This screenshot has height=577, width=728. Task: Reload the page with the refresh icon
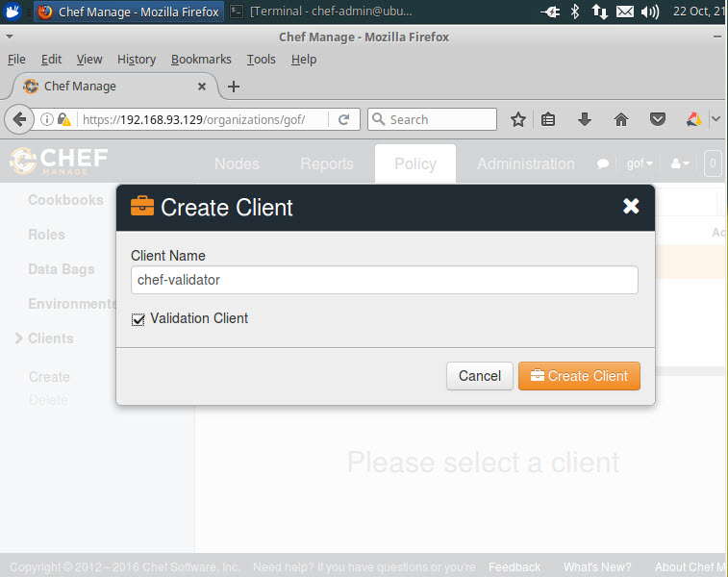pos(343,120)
